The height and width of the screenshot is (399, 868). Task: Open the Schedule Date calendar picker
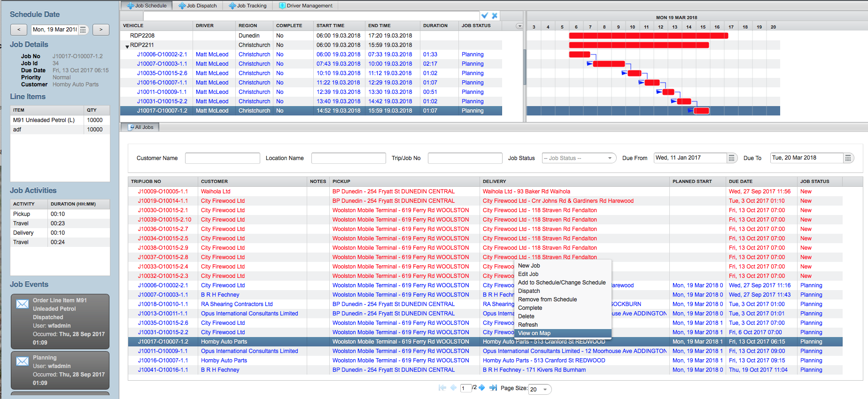(x=83, y=30)
